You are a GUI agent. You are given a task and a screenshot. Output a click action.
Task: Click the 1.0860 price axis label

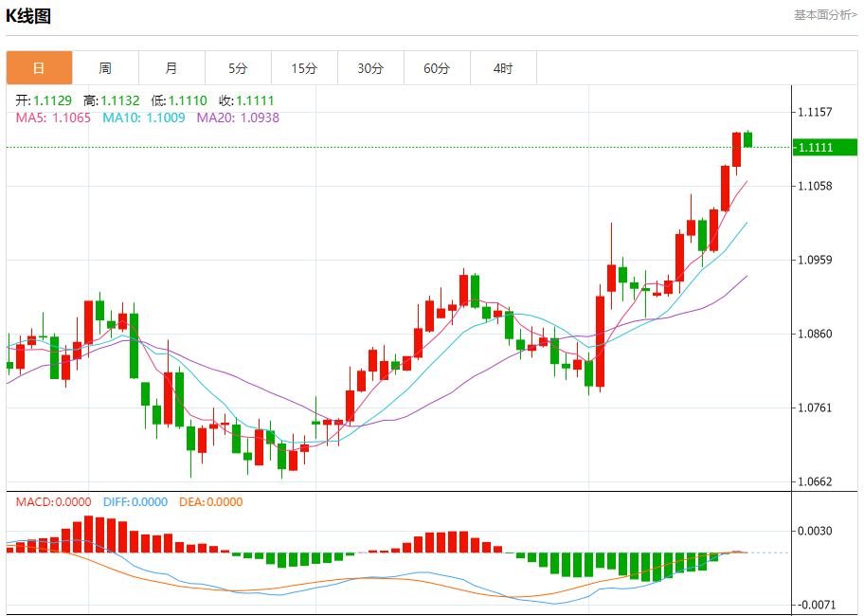tap(815, 334)
